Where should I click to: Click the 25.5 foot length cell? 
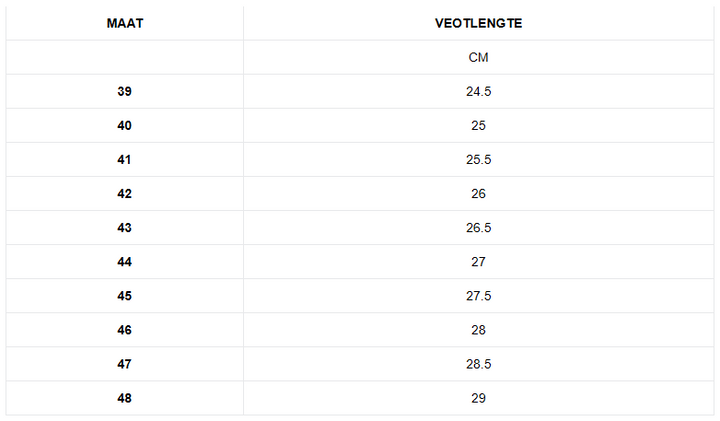(478, 159)
